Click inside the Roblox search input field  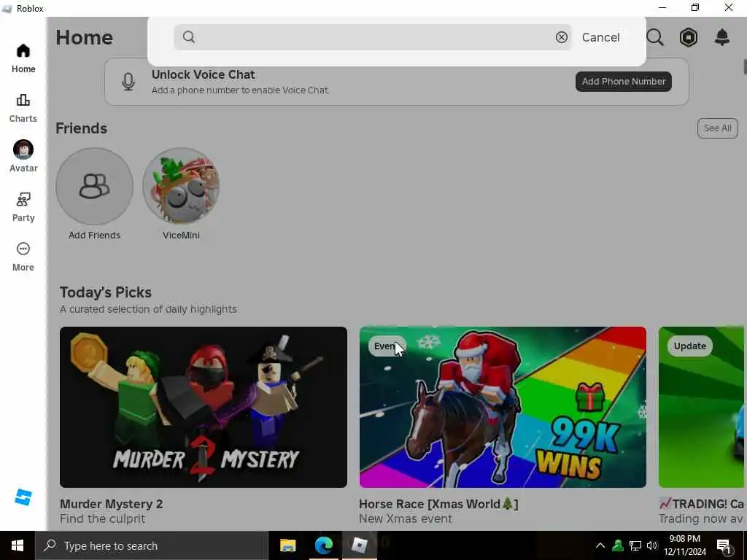(373, 37)
